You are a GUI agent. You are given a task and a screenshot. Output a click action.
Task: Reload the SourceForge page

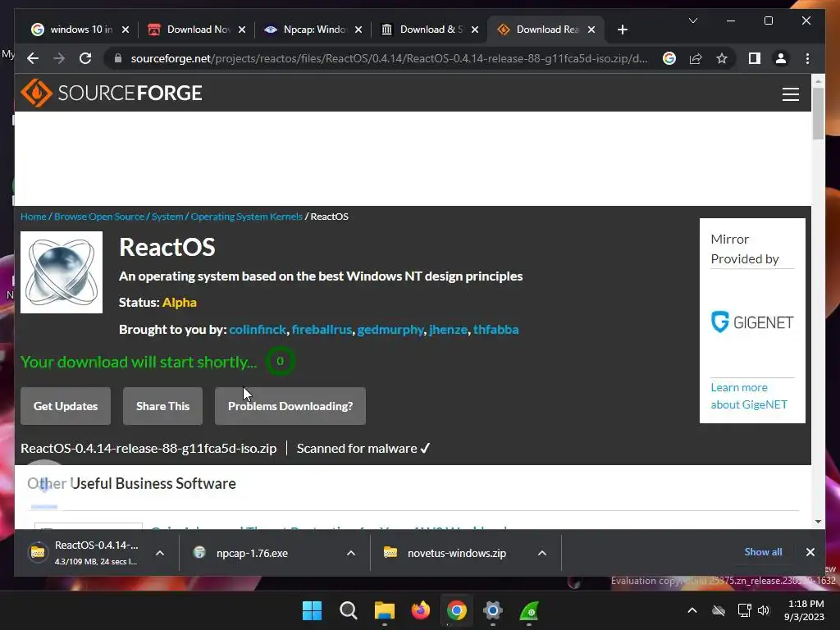pos(85,58)
